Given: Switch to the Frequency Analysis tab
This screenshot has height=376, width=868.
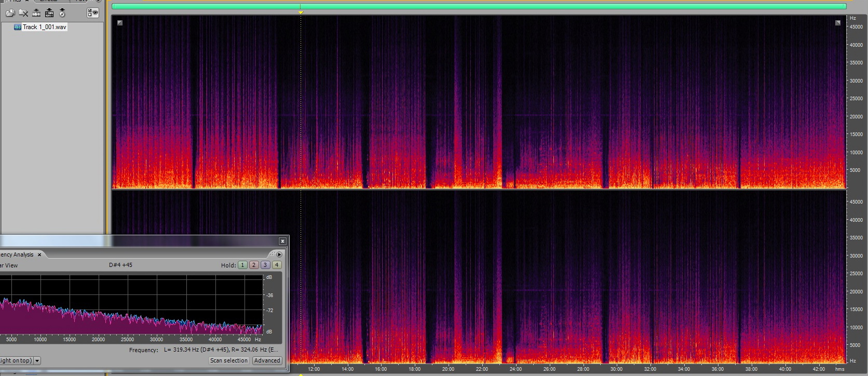Looking at the screenshot, I should 17,254.
